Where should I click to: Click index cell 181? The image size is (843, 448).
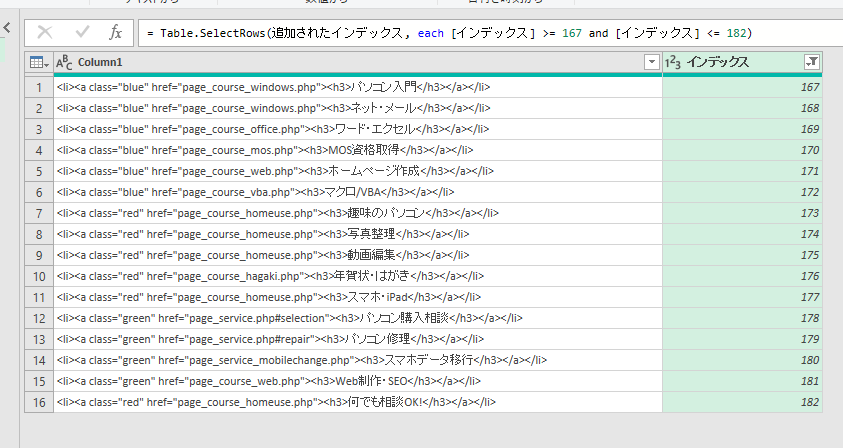tap(742, 381)
